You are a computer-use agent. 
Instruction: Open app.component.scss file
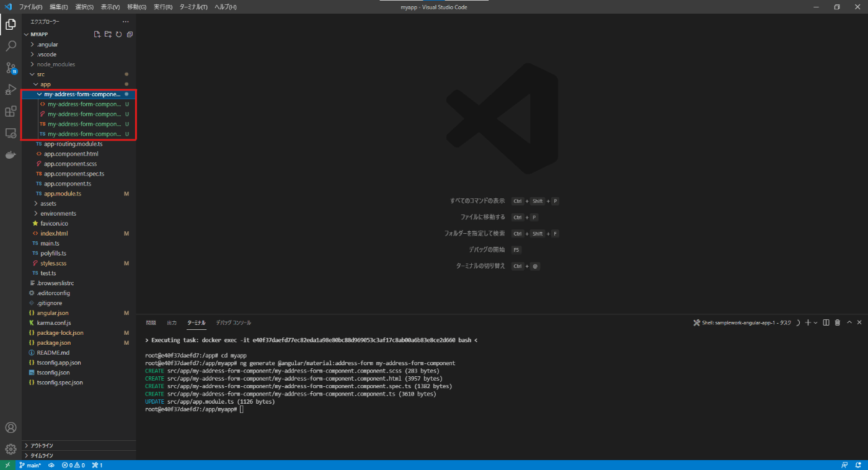(x=79, y=164)
